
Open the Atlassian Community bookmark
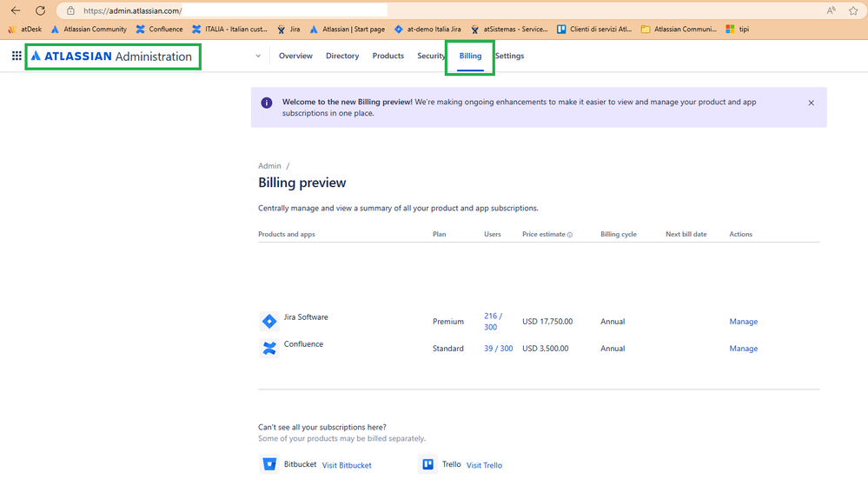89,30
